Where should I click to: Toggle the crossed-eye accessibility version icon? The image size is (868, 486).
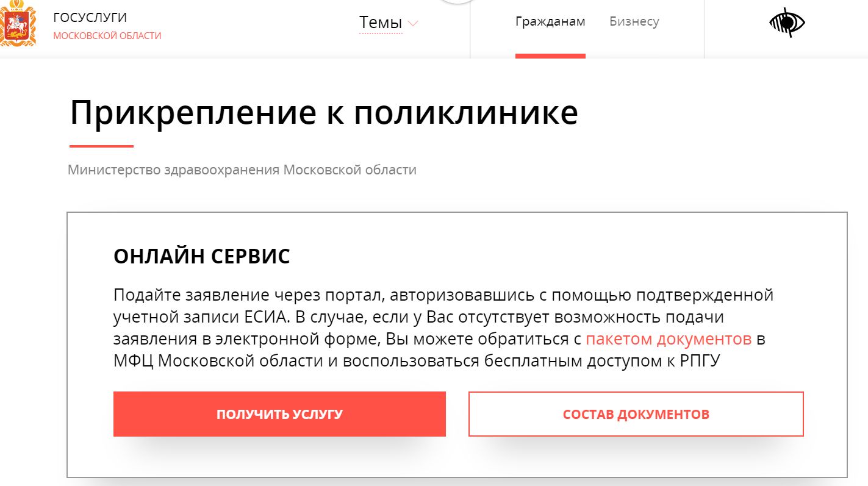tap(787, 23)
